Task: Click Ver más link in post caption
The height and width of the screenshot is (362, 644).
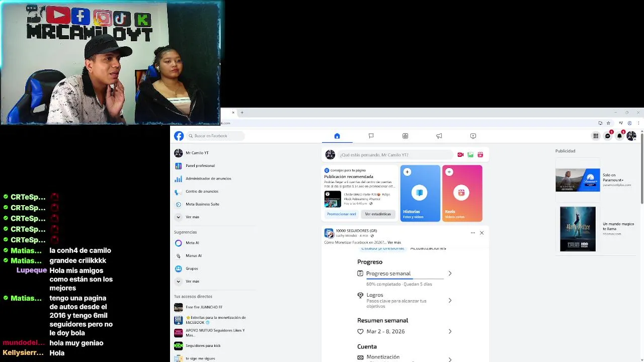Action: [x=394, y=242]
